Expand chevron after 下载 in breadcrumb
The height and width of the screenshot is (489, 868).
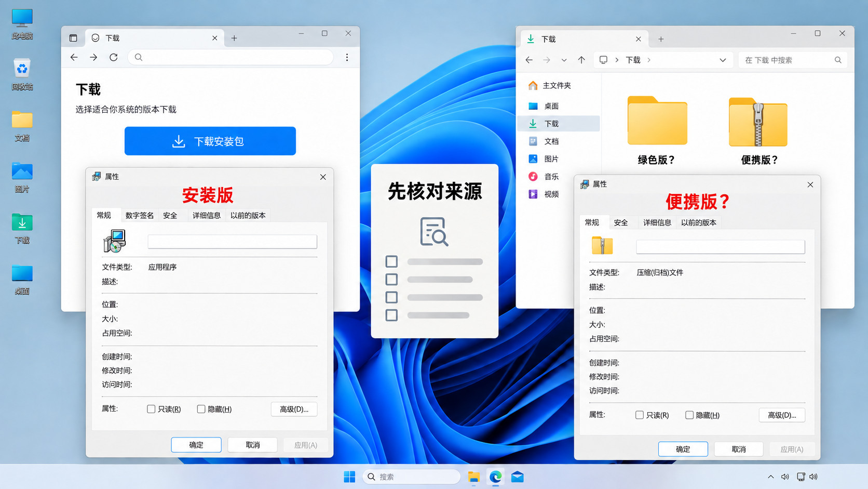(649, 60)
